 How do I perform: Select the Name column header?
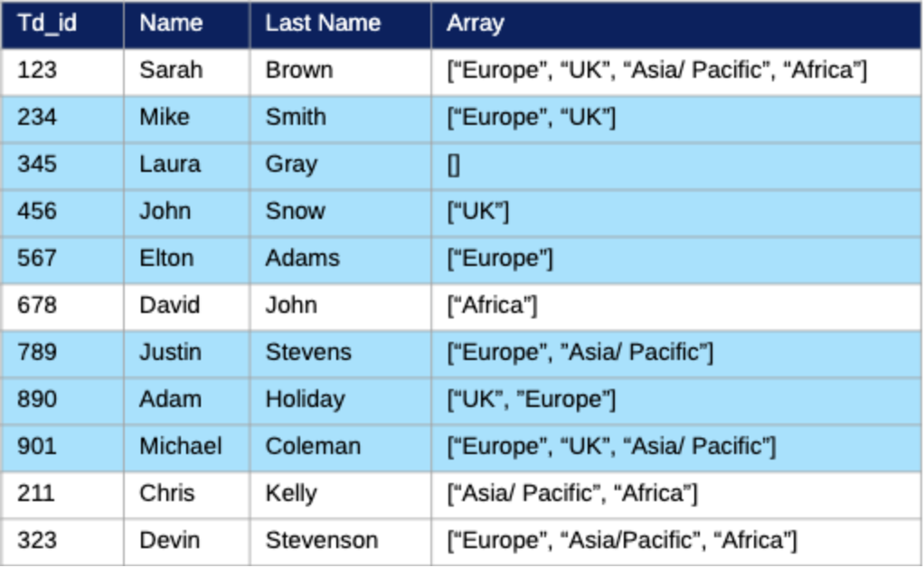(x=171, y=24)
